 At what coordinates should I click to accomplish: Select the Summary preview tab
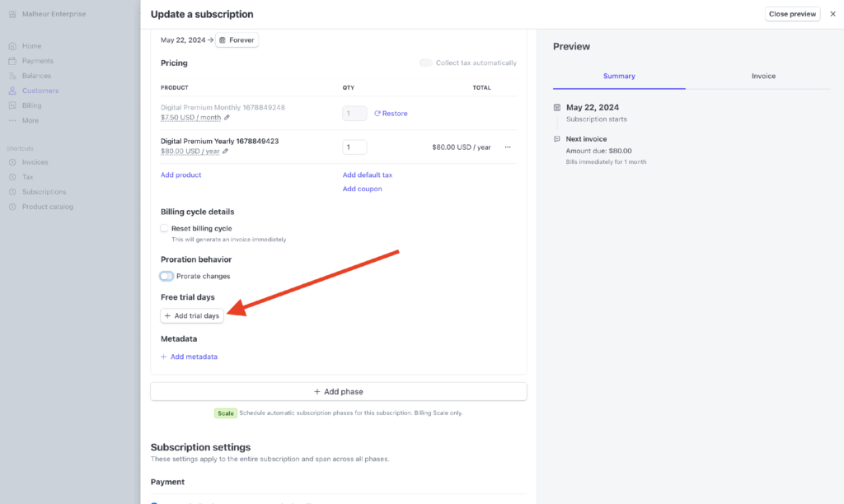point(619,76)
